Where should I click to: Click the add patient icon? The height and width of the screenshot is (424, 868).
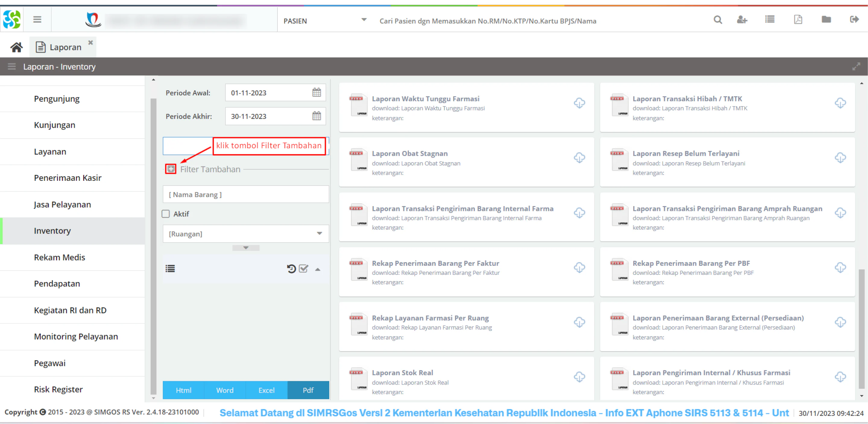pos(742,20)
